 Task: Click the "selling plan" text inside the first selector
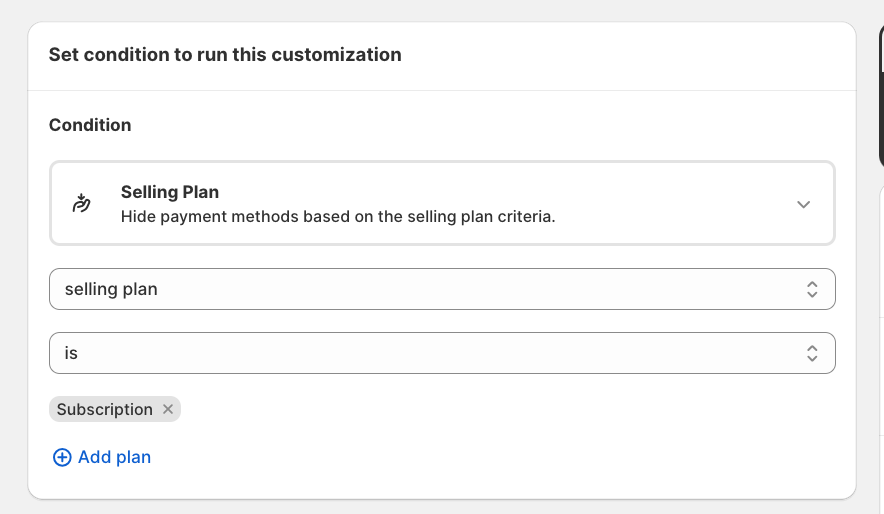coord(111,289)
